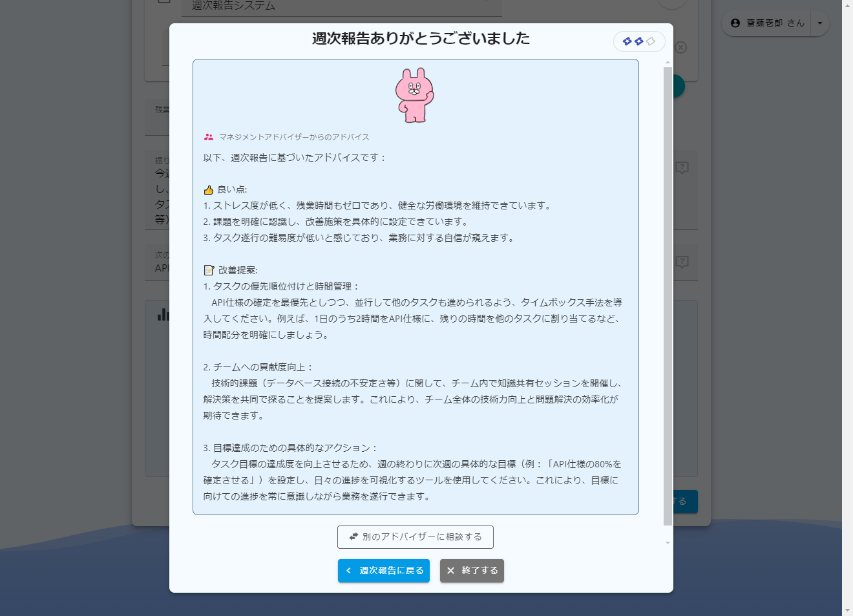Click the memo icon beside 改善提案
Image resolution: width=853 pixels, height=616 pixels.
[209, 270]
